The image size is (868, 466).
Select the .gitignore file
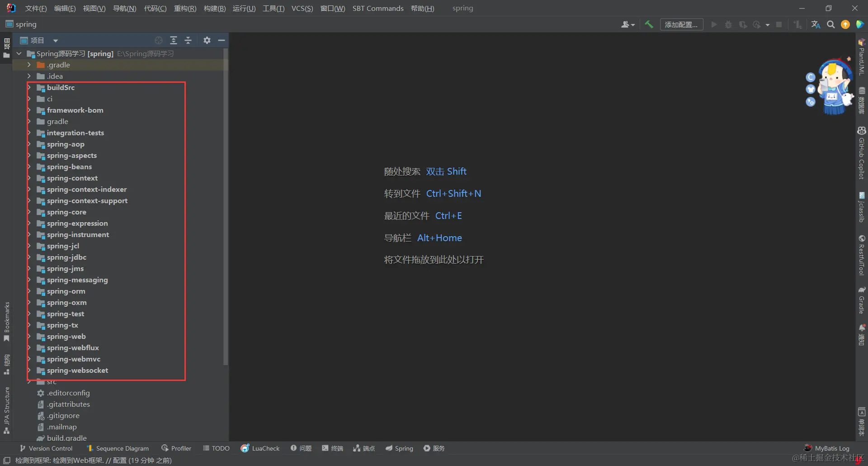[63, 416]
